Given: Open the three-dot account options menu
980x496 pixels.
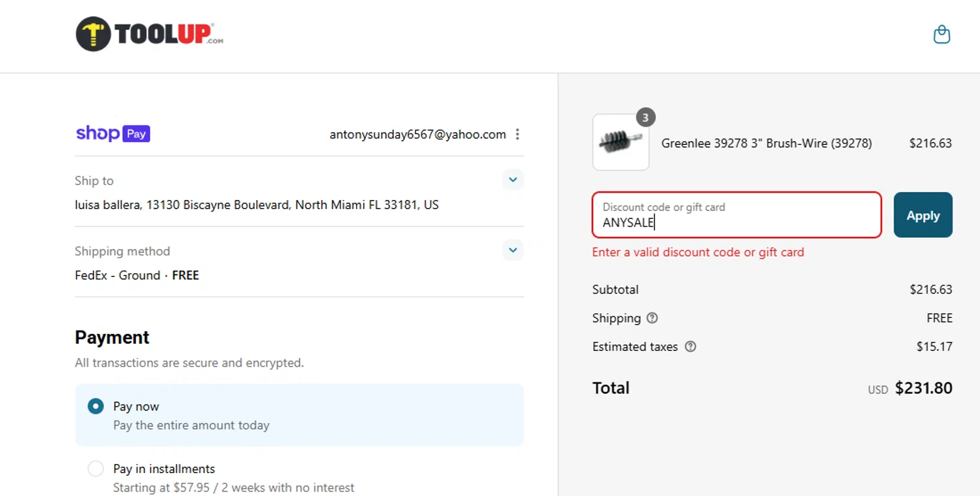Looking at the screenshot, I should [x=517, y=135].
